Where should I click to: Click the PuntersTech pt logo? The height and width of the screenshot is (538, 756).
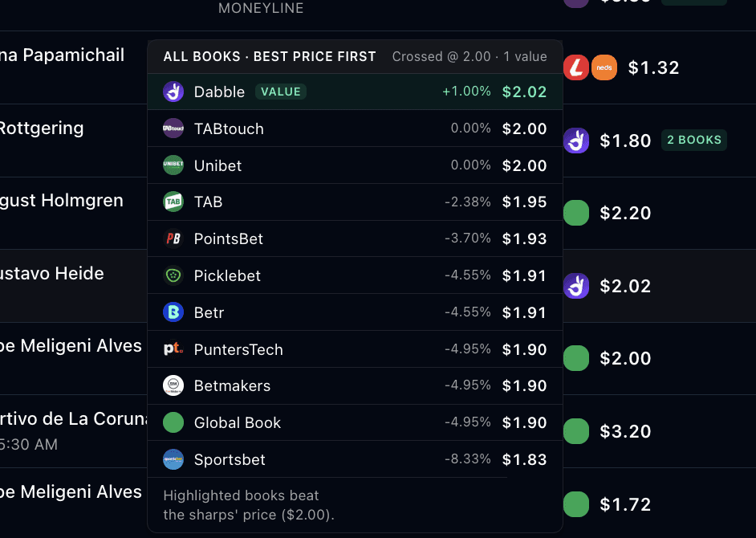173,348
